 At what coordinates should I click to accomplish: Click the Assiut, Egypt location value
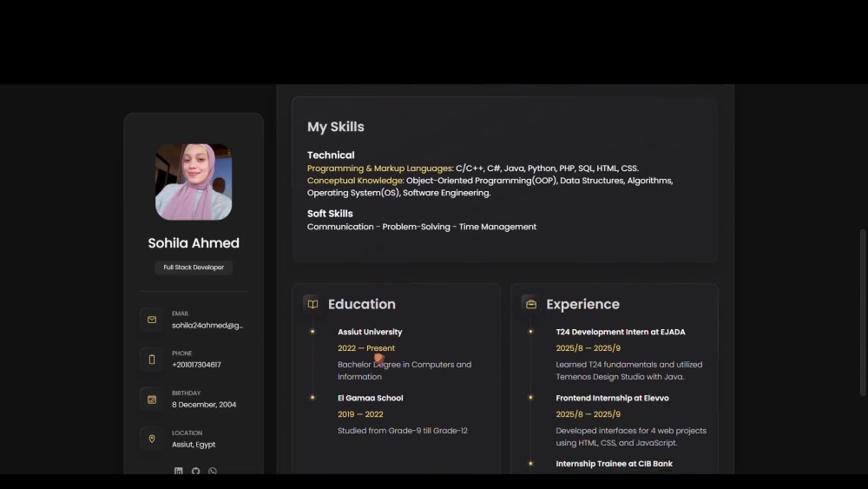coord(194,444)
